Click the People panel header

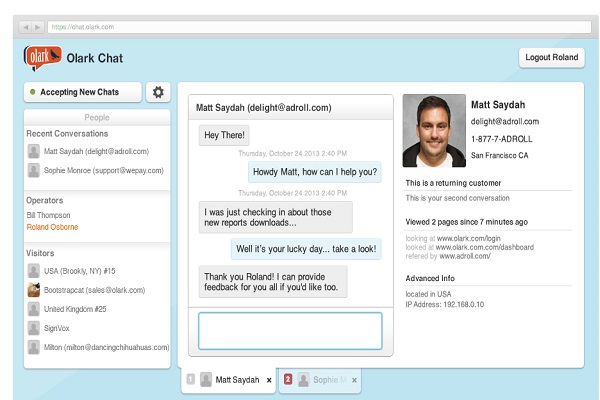97,118
